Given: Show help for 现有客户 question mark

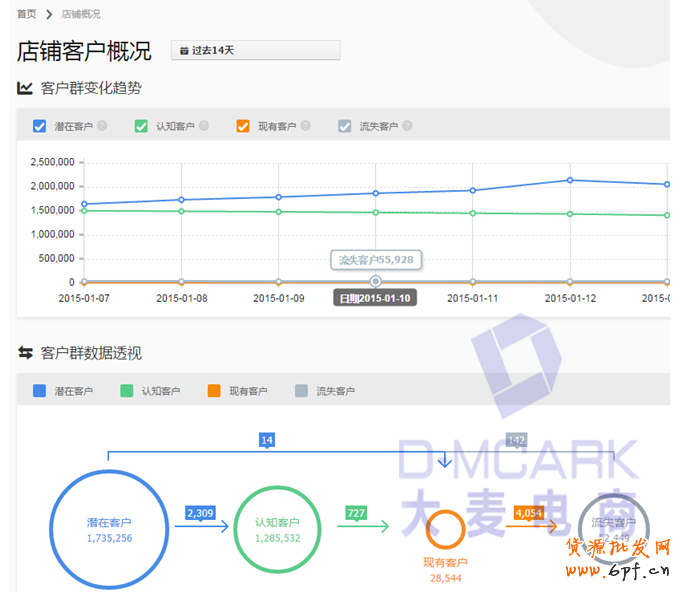Looking at the screenshot, I should (x=306, y=126).
